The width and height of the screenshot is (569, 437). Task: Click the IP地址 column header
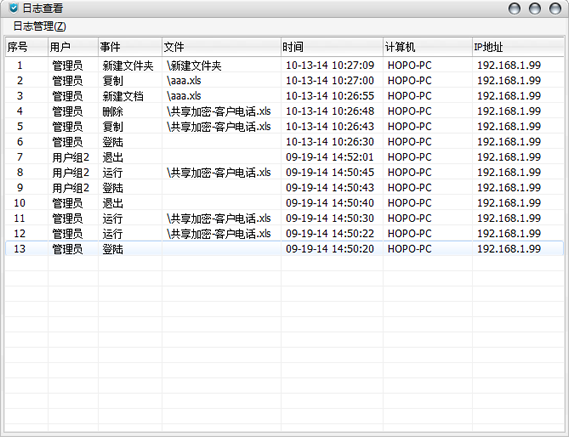(518, 47)
